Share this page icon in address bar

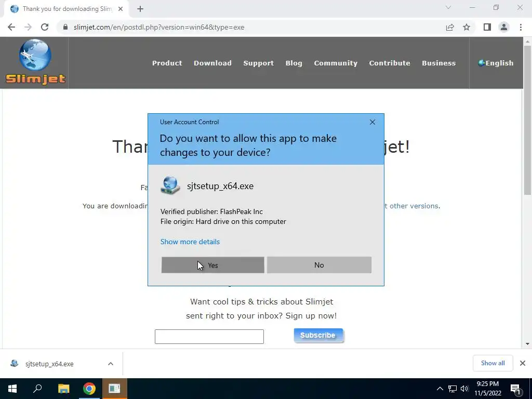click(x=450, y=27)
